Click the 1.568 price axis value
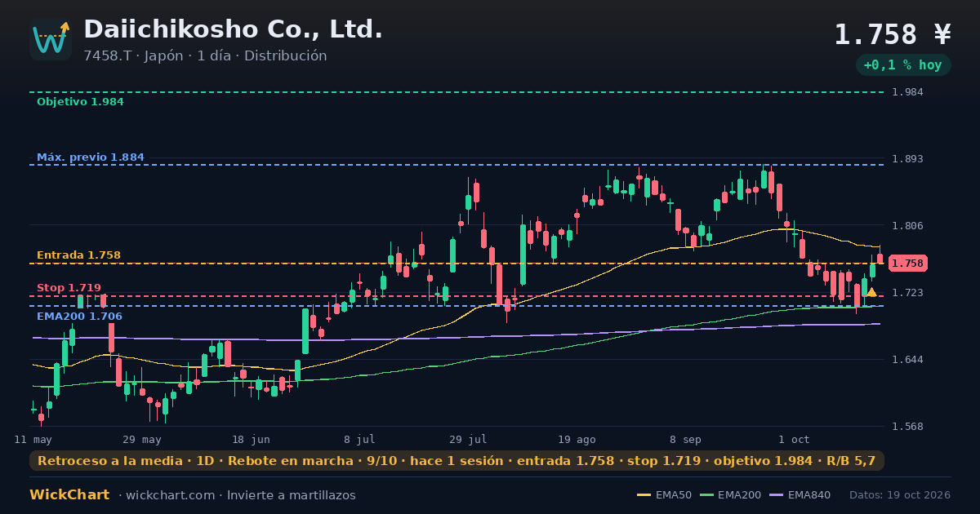Screen dimensions: 980x514 click(908, 427)
